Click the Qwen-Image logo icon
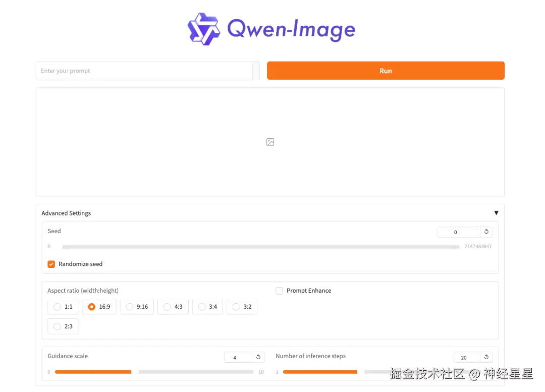Viewport: 545px width, 392px height. tap(204, 29)
